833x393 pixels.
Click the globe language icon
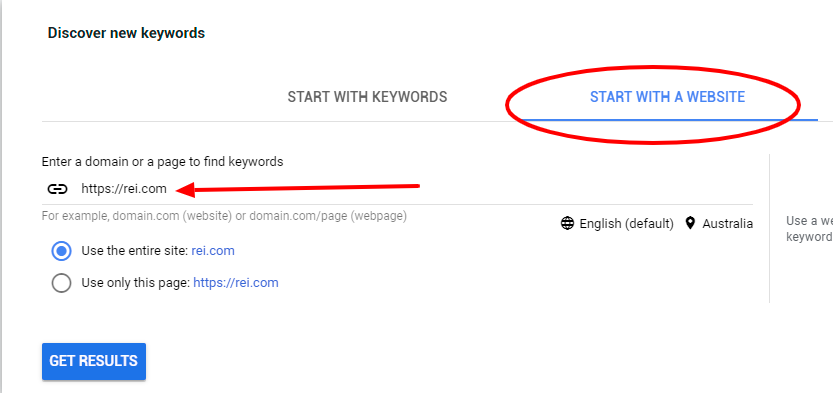pos(567,224)
